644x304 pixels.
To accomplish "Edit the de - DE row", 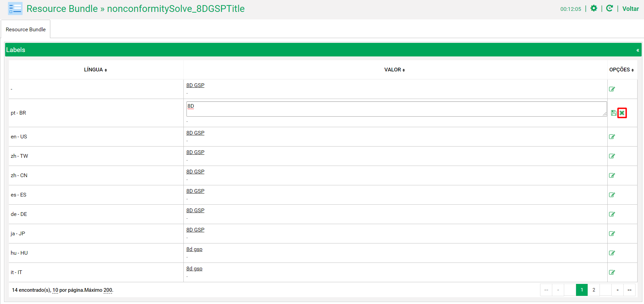I will (612, 214).
